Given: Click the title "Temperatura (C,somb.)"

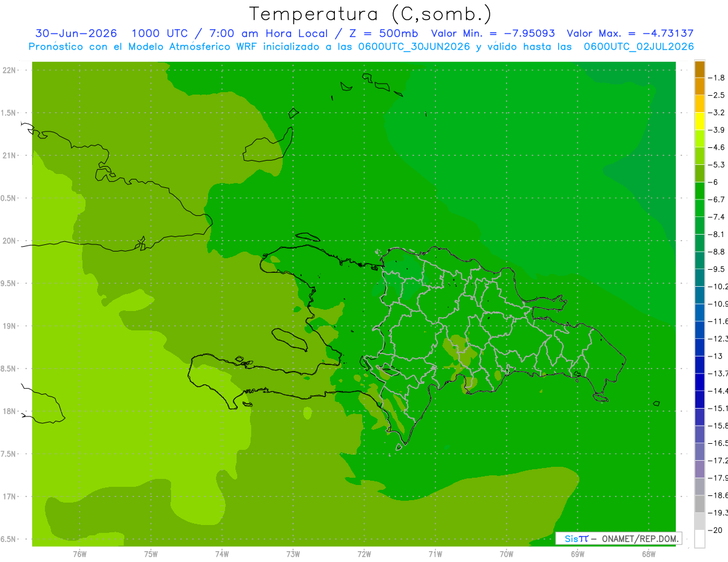Looking at the screenshot, I should (x=370, y=13).
